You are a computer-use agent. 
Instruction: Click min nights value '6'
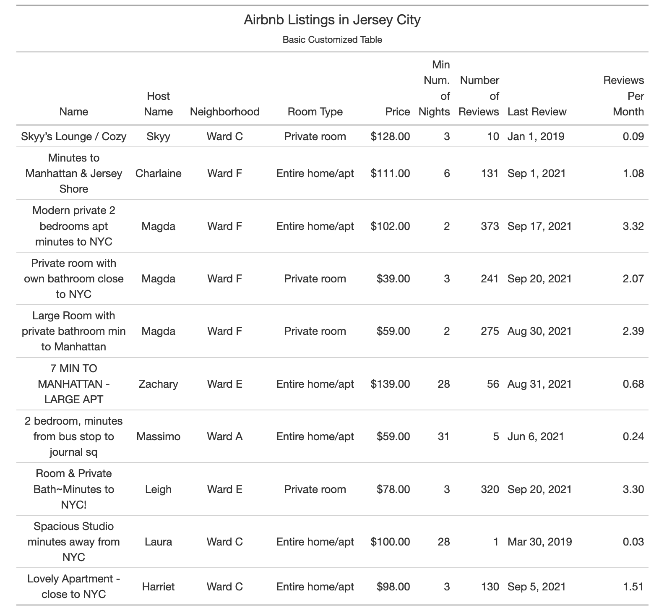tap(447, 173)
